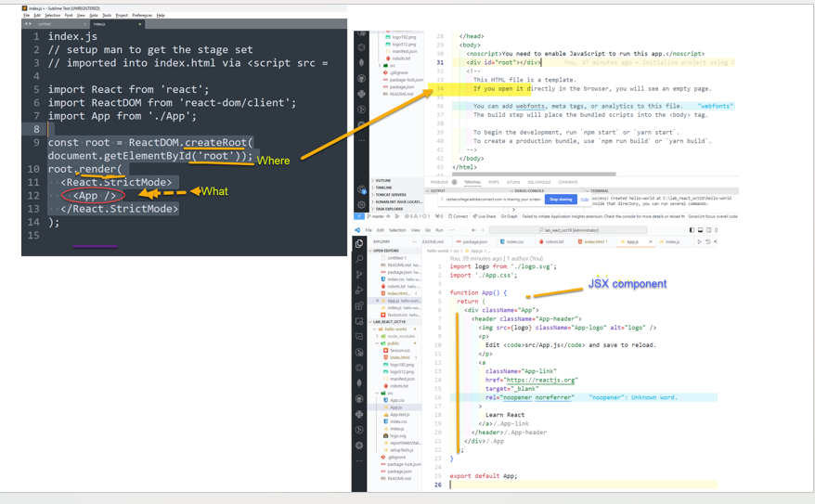Select untitled tab in Sublime Text

tap(55, 24)
